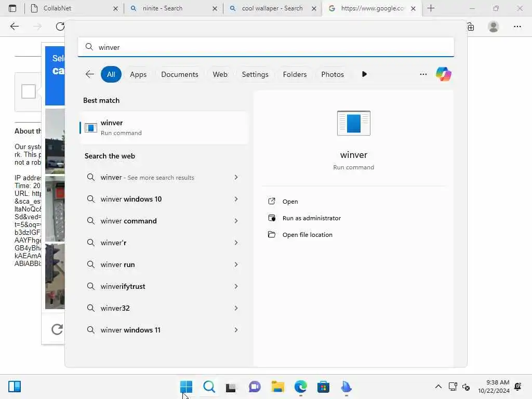The width and height of the screenshot is (532, 399).
Task: Click the search panel back arrow
Action: point(89,74)
